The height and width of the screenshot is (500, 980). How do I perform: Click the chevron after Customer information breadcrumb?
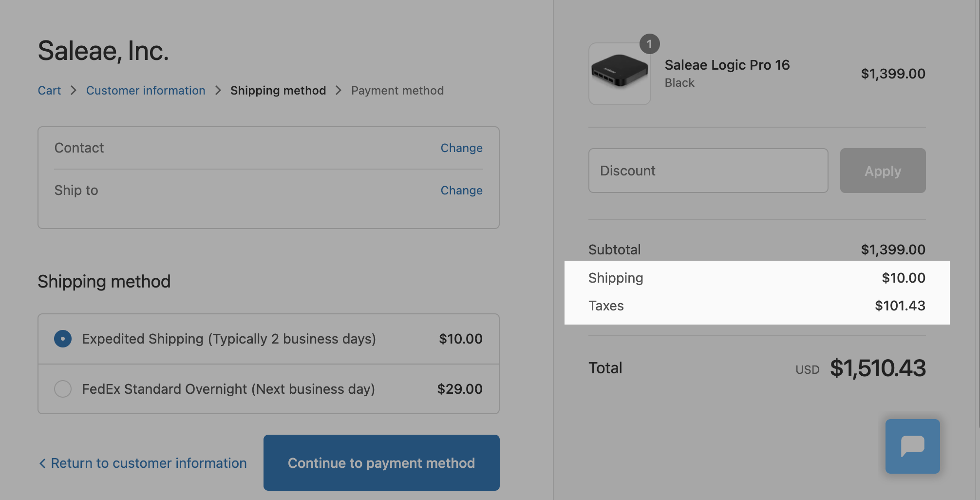218,91
